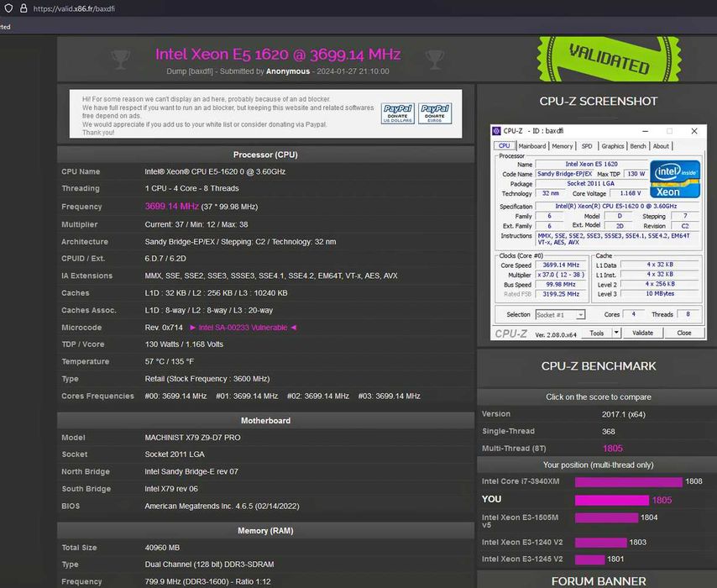
Task: Click the Code Name Sandy Bridge-EP/EX field
Action: click(564, 174)
